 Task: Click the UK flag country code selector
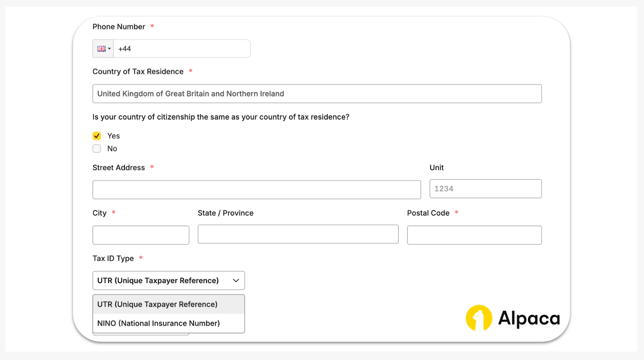coord(103,49)
